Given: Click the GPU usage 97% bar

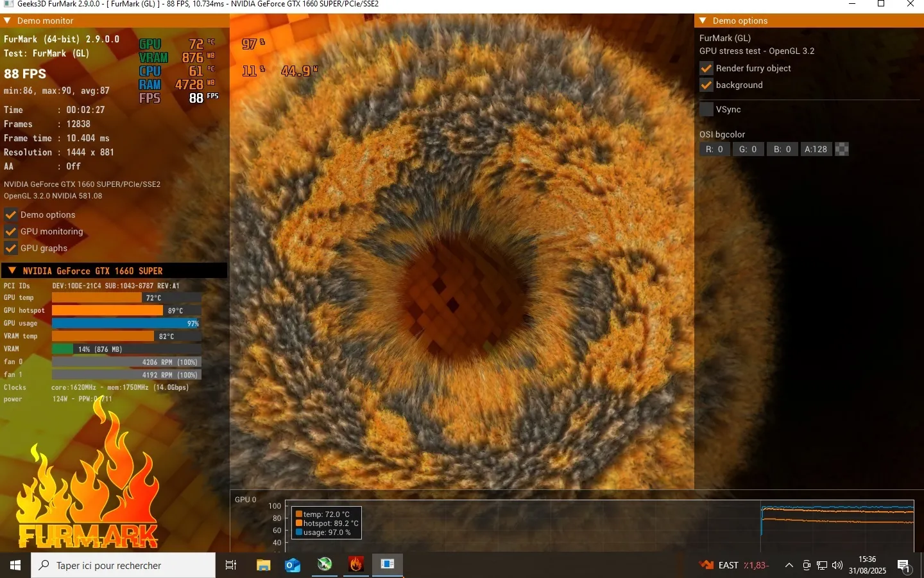Looking at the screenshot, I should pos(126,323).
